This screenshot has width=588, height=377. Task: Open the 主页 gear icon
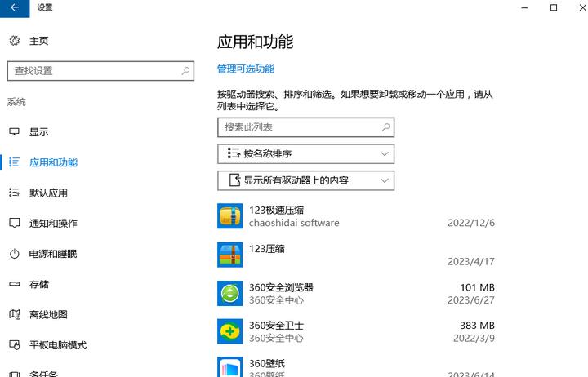[x=14, y=41]
